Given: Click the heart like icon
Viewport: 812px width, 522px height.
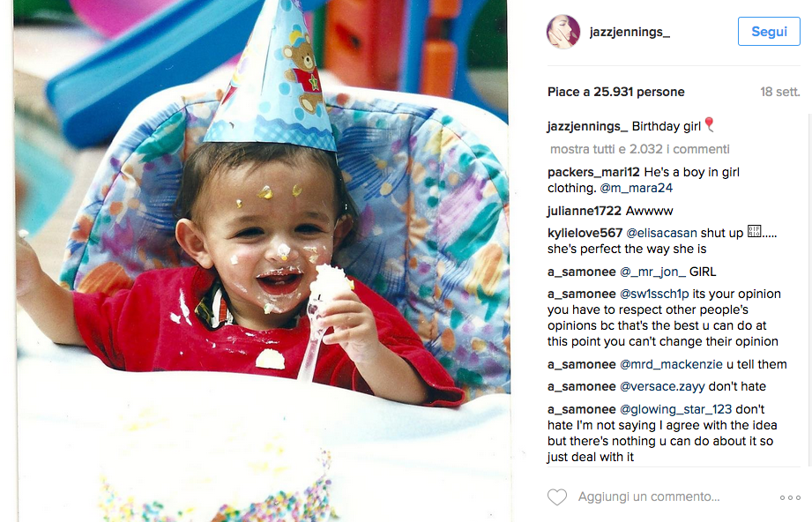Looking at the screenshot, I should tap(557, 497).
